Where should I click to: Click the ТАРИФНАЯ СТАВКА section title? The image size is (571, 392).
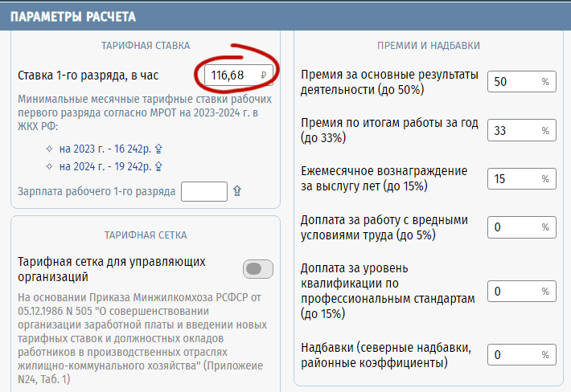click(146, 46)
